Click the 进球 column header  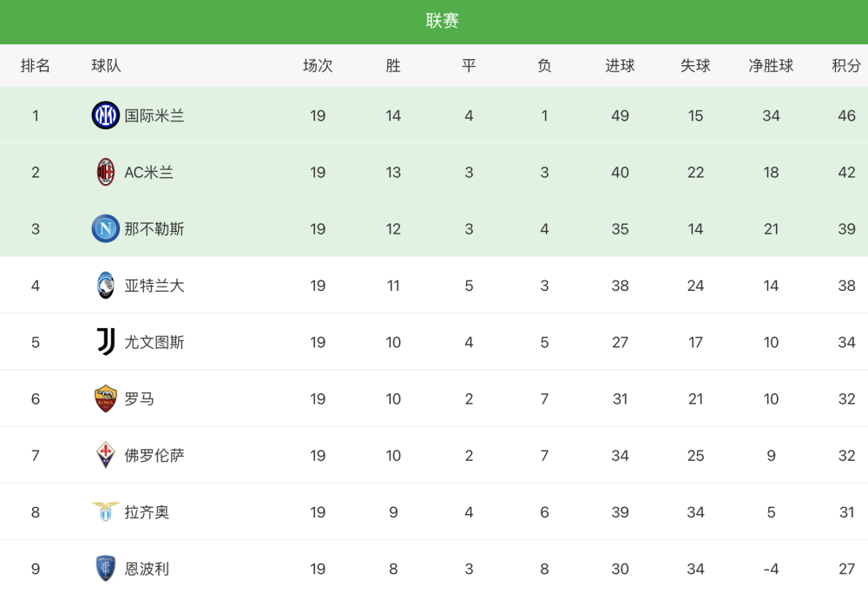pyautogui.click(x=620, y=65)
